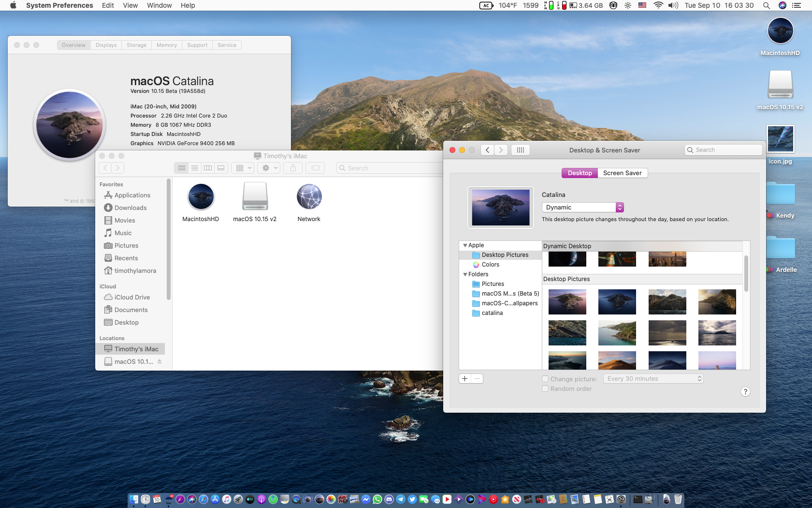Open Wi-Fi status menu
812x508 pixels.
[x=658, y=5]
